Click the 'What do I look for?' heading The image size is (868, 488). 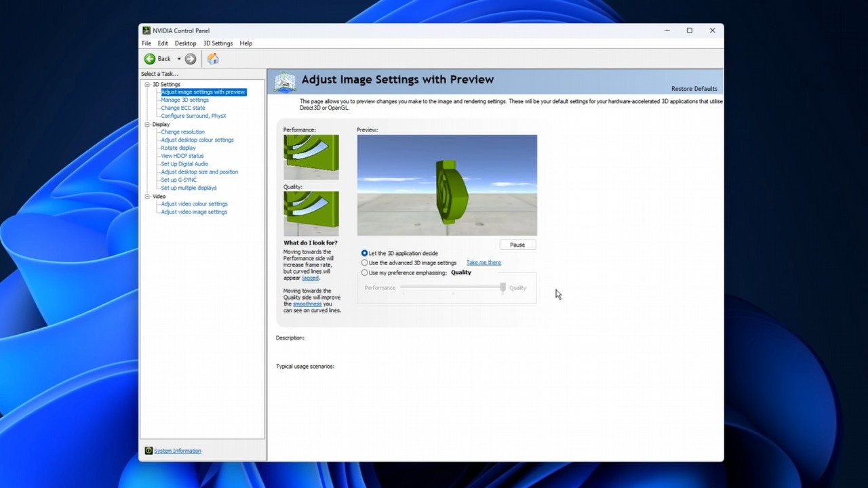tap(310, 243)
